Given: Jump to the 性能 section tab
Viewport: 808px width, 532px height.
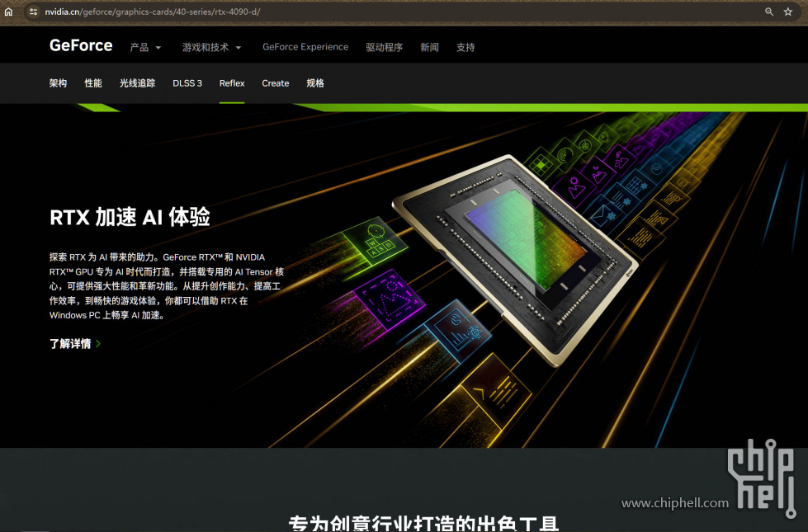Looking at the screenshot, I should click(93, 83).
